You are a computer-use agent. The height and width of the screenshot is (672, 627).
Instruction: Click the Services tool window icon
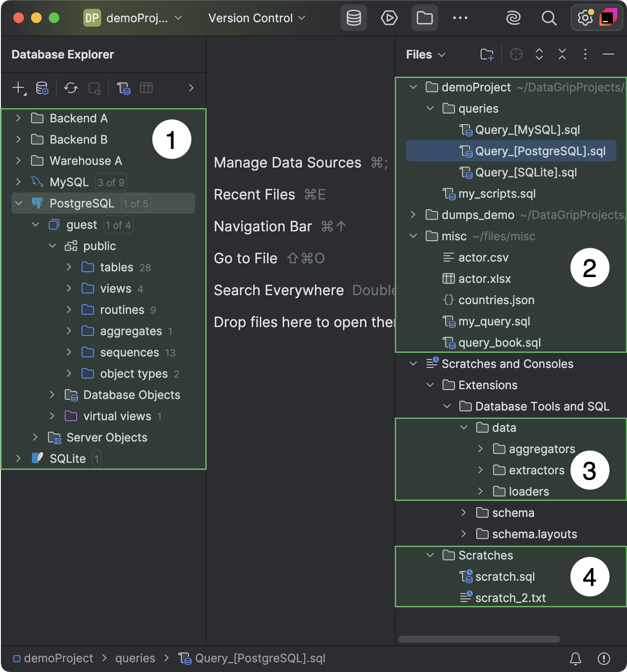click(389, 18)
